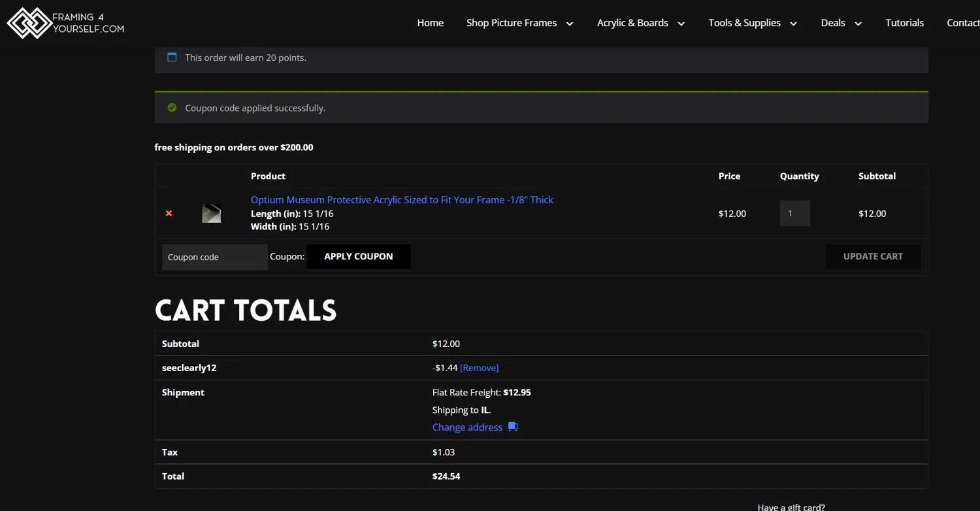The width and height of the screenshot is (980, 511).
Task: Click the points notice calendar icon
Action: [172, 57]
